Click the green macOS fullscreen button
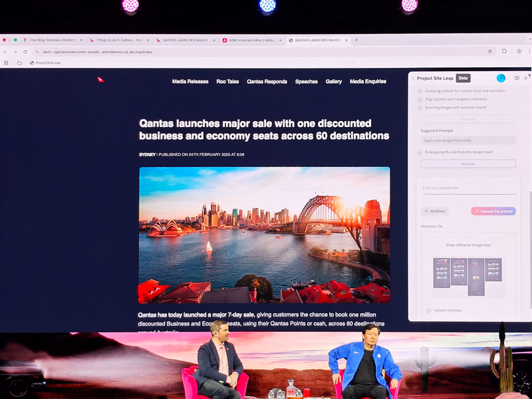This screenshot has width=532, height=399. pyautogui.click(x=15, y=40)
